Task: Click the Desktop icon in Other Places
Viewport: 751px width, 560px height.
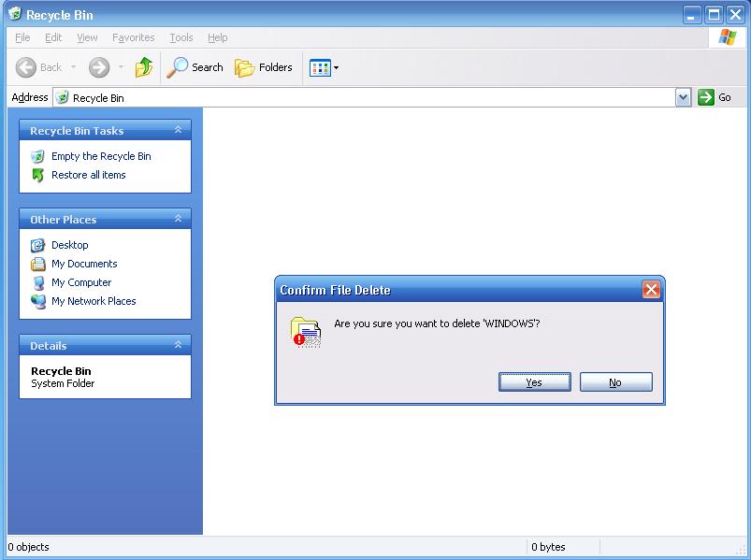Action: [x=37, y=245]
